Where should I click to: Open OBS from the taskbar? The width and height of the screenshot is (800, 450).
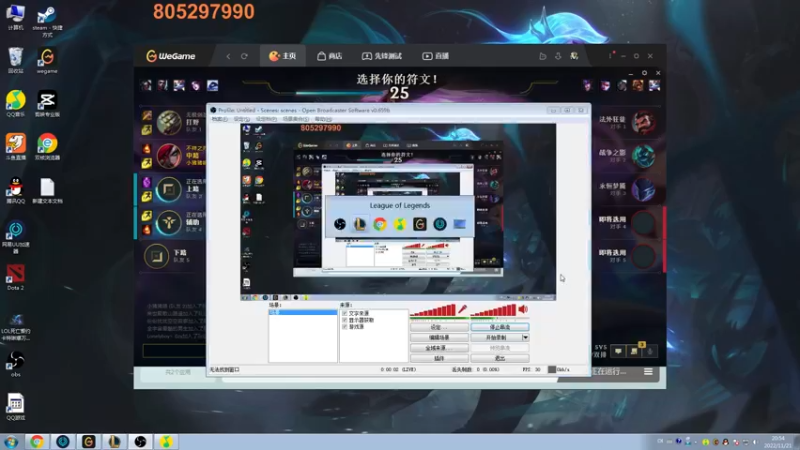pos(140,441)
